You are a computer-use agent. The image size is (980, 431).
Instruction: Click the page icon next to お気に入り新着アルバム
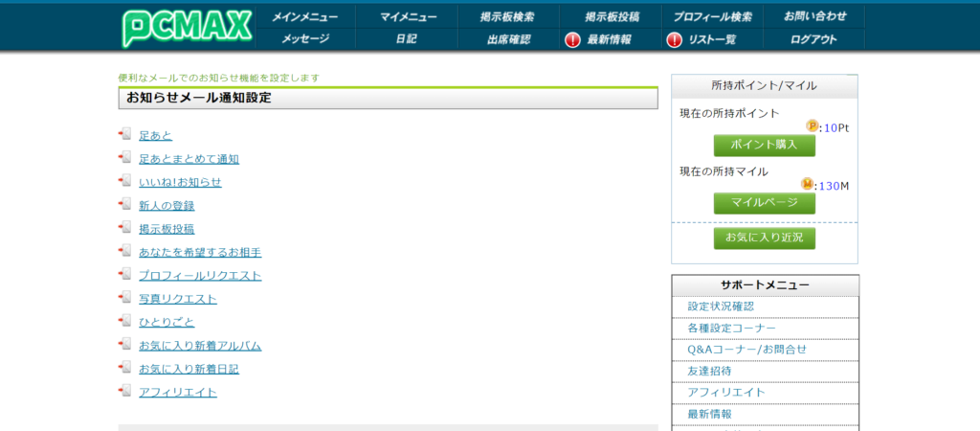point(125,345)
